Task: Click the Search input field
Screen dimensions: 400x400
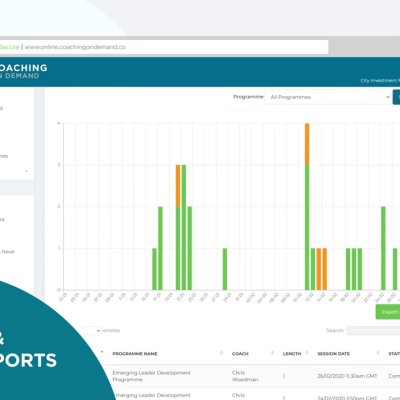Action: point(373,330)
